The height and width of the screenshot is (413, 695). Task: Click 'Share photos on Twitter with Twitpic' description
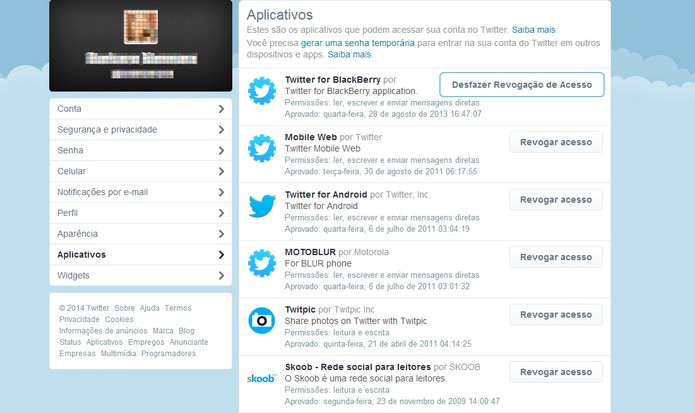(x=355, y=321)
